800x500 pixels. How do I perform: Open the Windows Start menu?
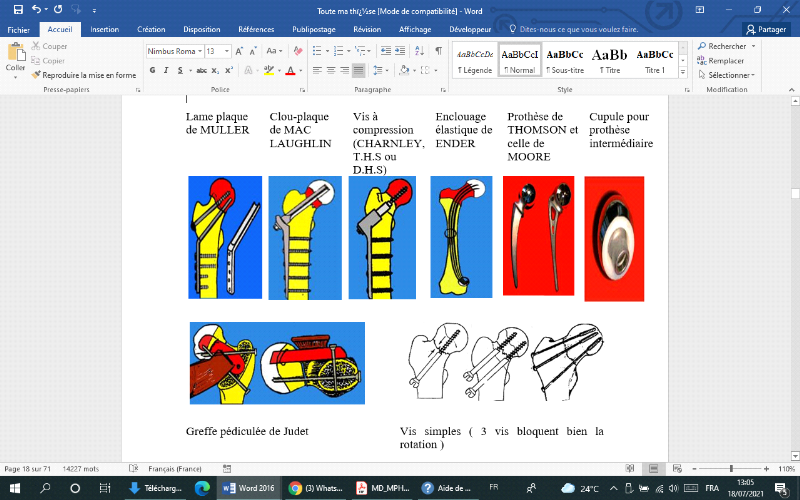[x=14, y=488]
